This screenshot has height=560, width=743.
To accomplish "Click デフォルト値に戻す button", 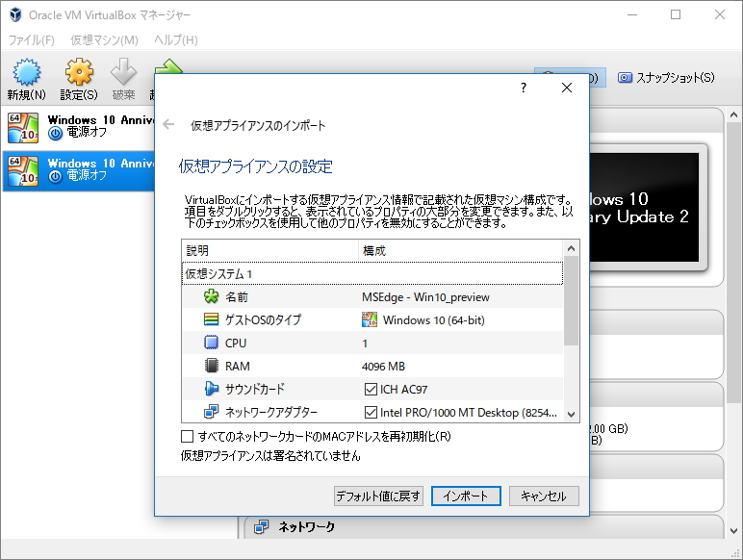I will pyautogui.click(x=378, y=496).
